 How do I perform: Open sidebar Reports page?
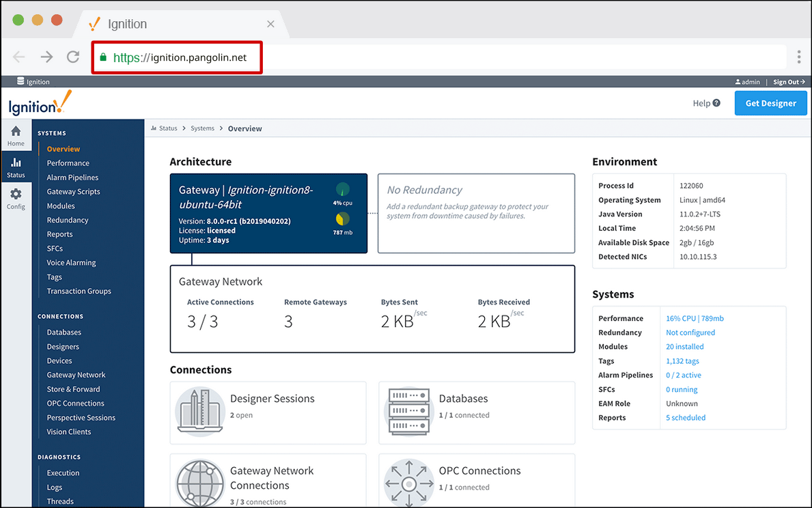click(59, 234)
